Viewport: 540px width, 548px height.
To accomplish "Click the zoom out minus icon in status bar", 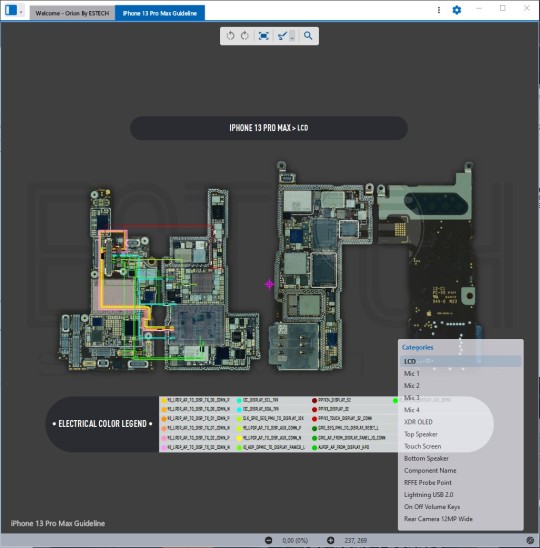I will pyautogui.click(x=268, y=540).
